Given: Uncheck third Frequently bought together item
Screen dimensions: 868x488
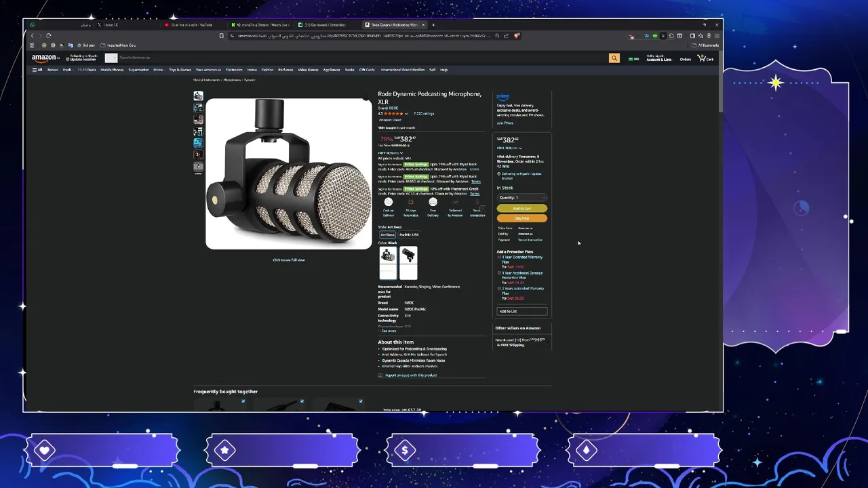Looking at the screenshot, I should coord(361,401).
